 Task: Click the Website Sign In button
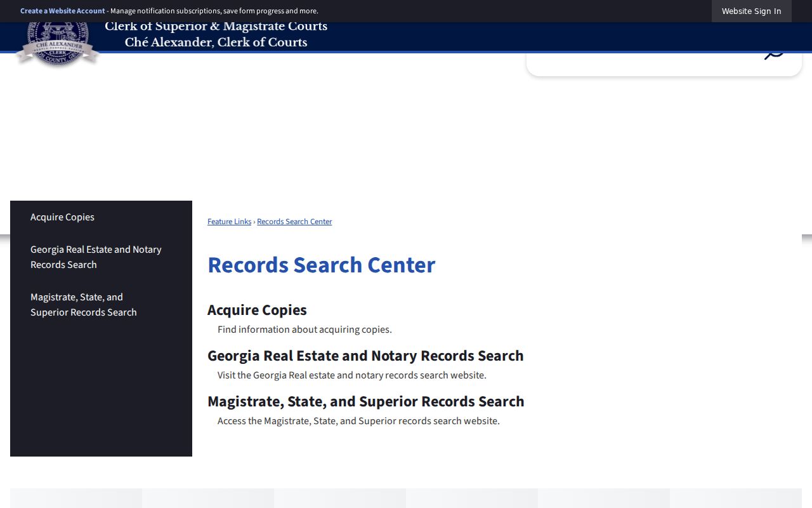751,11
